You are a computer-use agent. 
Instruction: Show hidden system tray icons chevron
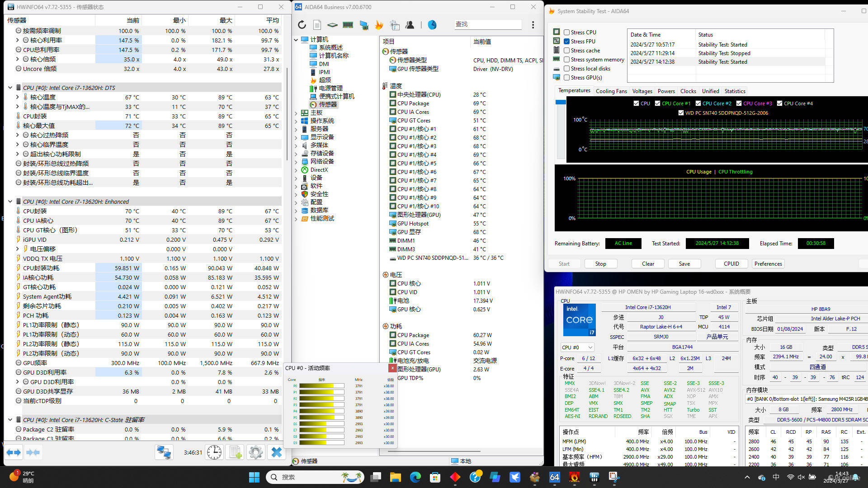pyautogui.click(x=747, y=477)
